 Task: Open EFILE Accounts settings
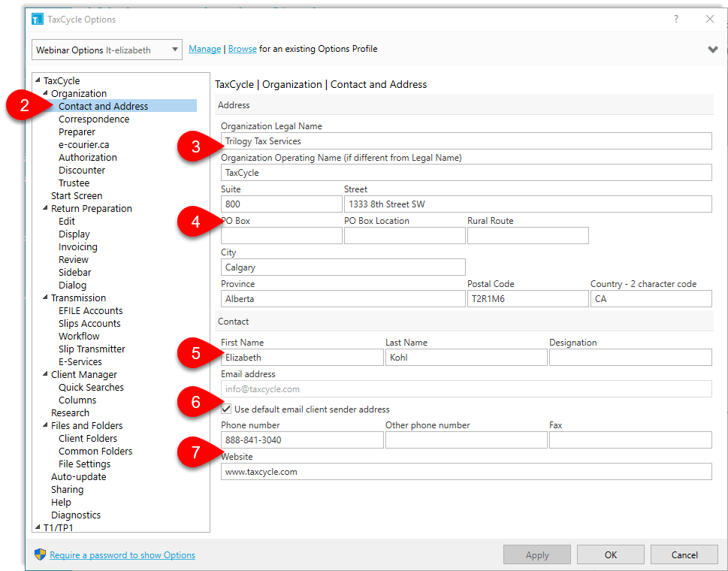pos(91,310)
